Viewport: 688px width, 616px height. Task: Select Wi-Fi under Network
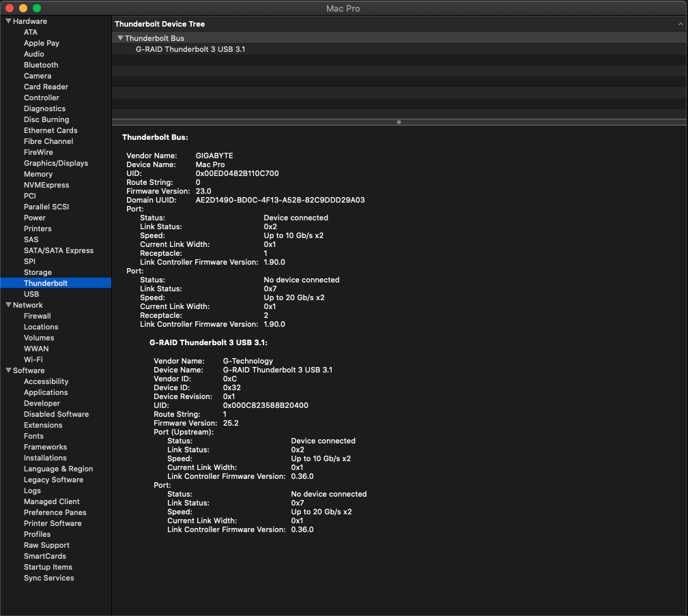click(33, 360)
